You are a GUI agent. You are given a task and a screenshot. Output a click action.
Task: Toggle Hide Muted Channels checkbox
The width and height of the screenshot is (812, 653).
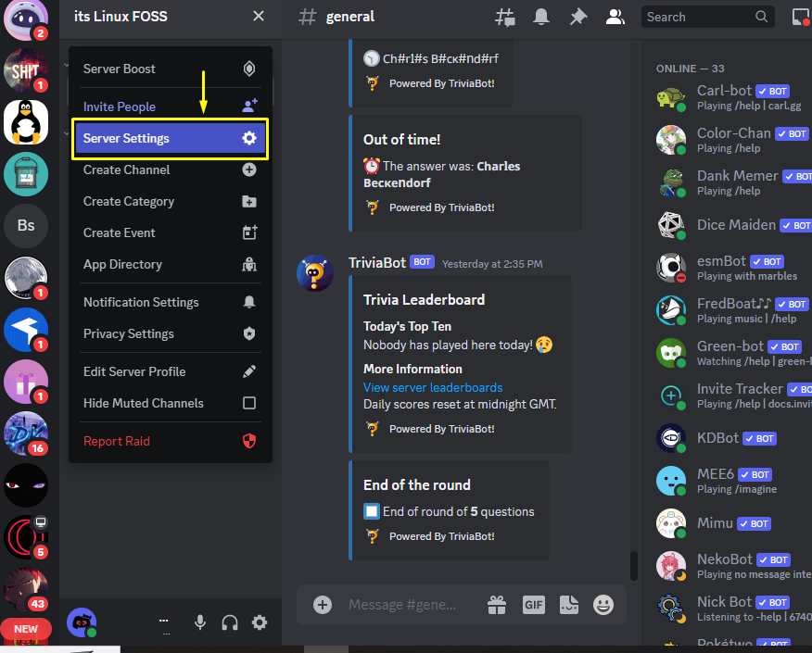tap(249, 403)
